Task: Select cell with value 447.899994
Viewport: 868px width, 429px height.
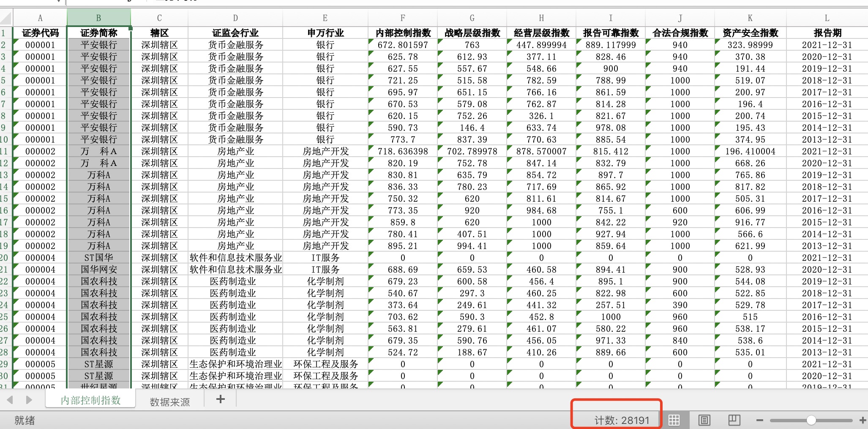Action: pyautogui.click(x=541, y=45)
